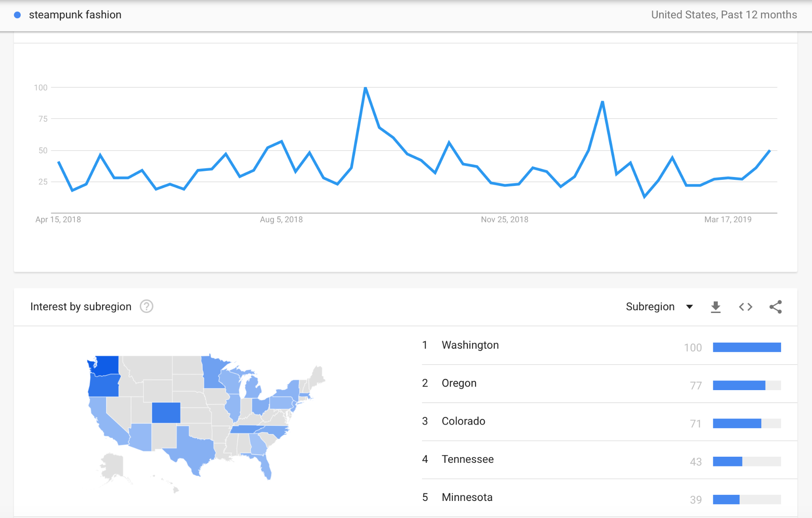Click the steampunk fashion search term

(x=75, y=15)
